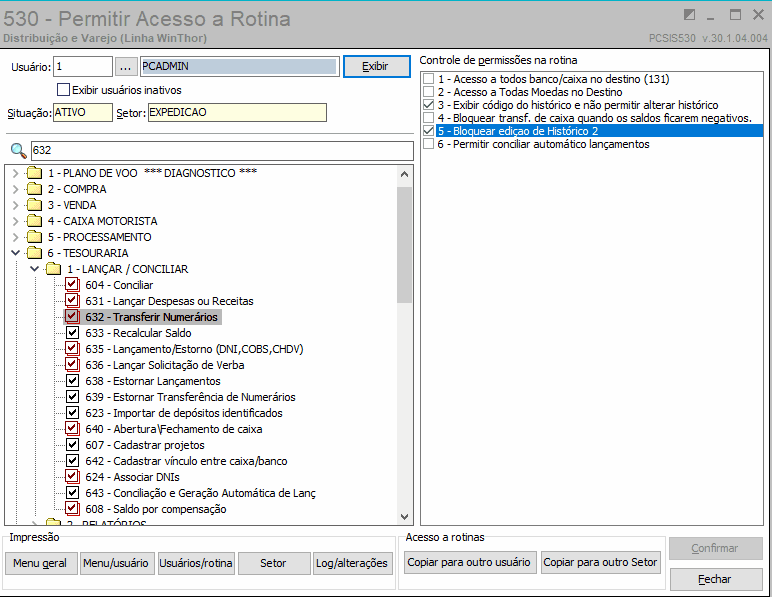Viewport: 772px width, 597px height.
Task: Toggle checkbox for 636 - Lançar Solicitação de Verba
Action: pyautogui.click(x=72, y=365)
